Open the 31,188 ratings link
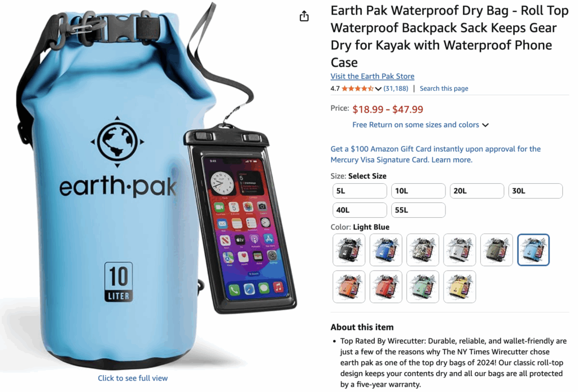The image size is (578, 392). 396,89
